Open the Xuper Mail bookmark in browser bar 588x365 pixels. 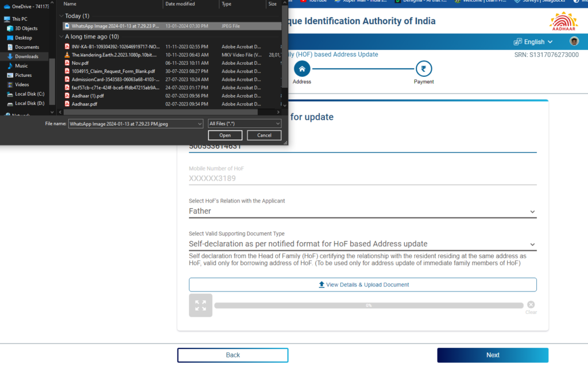tap(361, 2)
